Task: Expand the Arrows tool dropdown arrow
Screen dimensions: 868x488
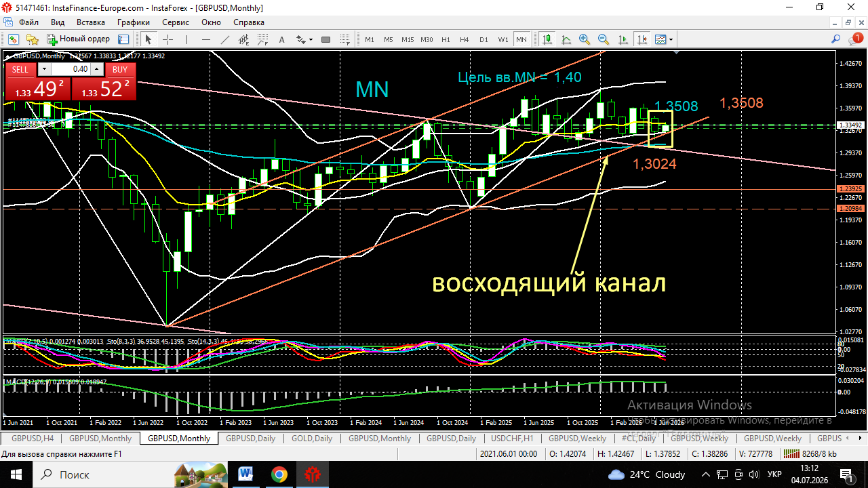Action: (x=311, y=39)
